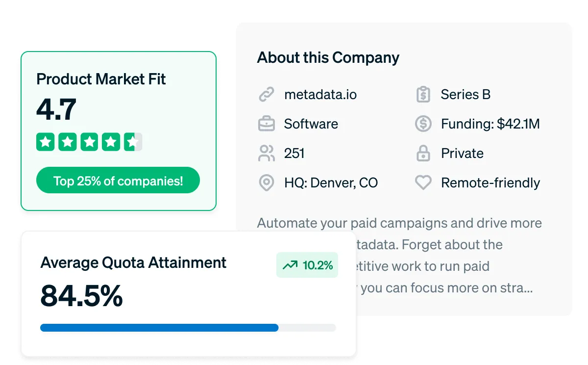
Task: Click the location pin icon for HQ
Action: [x=266, y=183]
